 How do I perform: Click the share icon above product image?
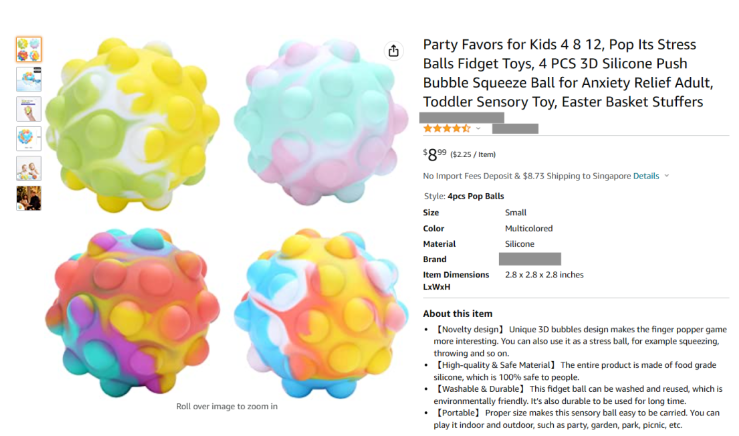tap(393, 51)
